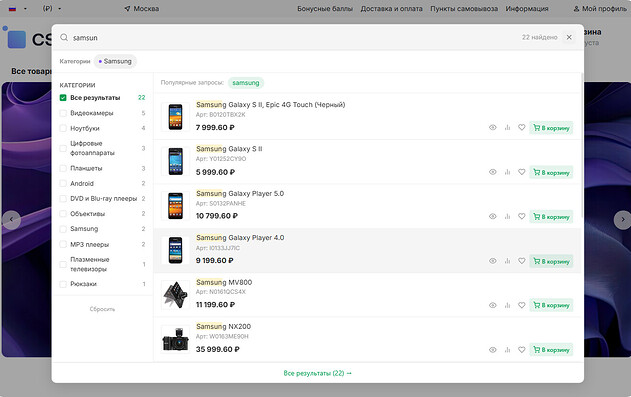
Task: Quick view Samsung NX200
Action: (x=493, y=350)
